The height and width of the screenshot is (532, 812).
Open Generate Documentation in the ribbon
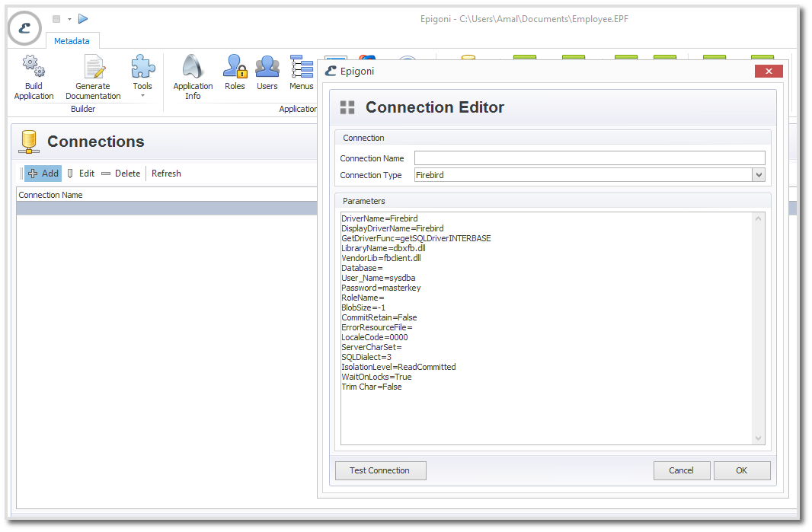click(93, 78)
